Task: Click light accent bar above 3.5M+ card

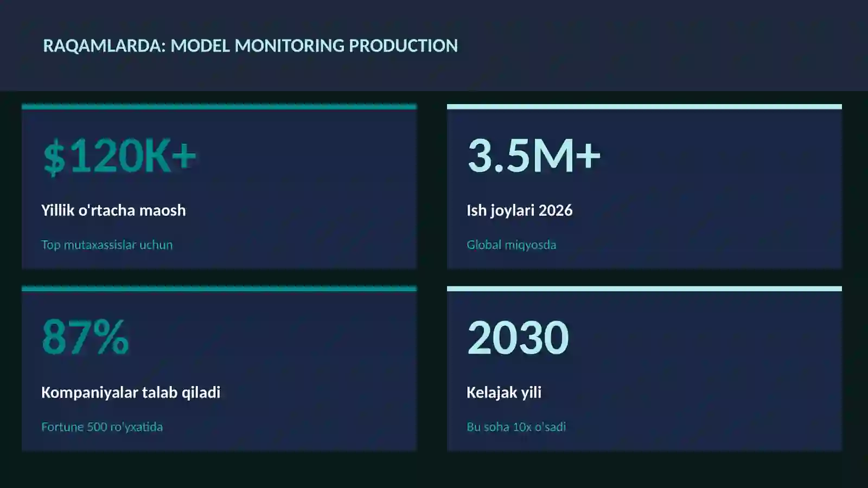Action: pyautogui.click(x=644, y=107)
